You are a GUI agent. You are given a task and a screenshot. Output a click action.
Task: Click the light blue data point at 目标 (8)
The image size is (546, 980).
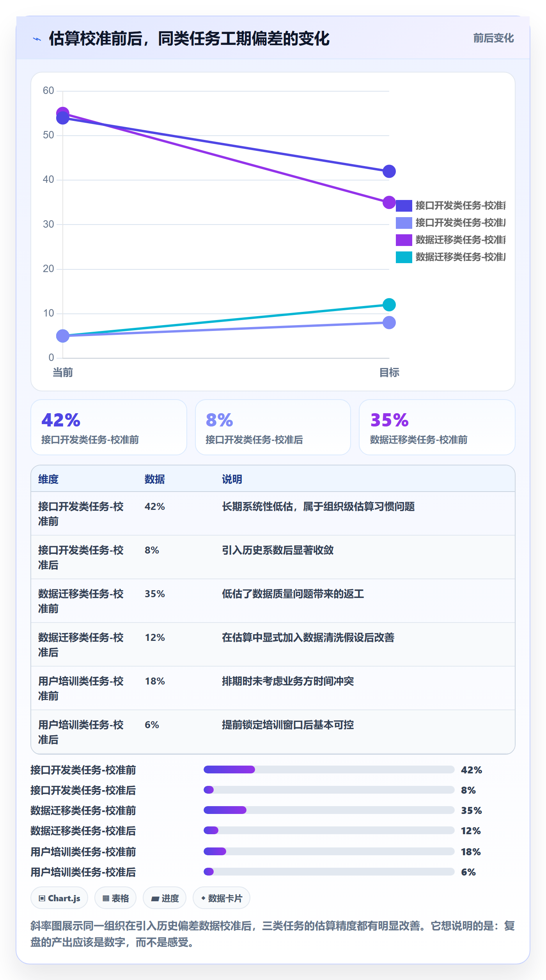(x=389, y=322)
